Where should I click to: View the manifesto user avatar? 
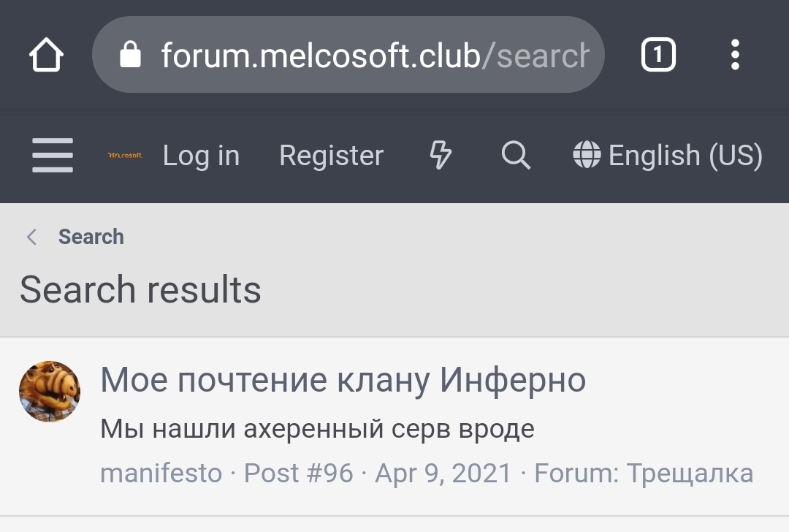(50, 391)
